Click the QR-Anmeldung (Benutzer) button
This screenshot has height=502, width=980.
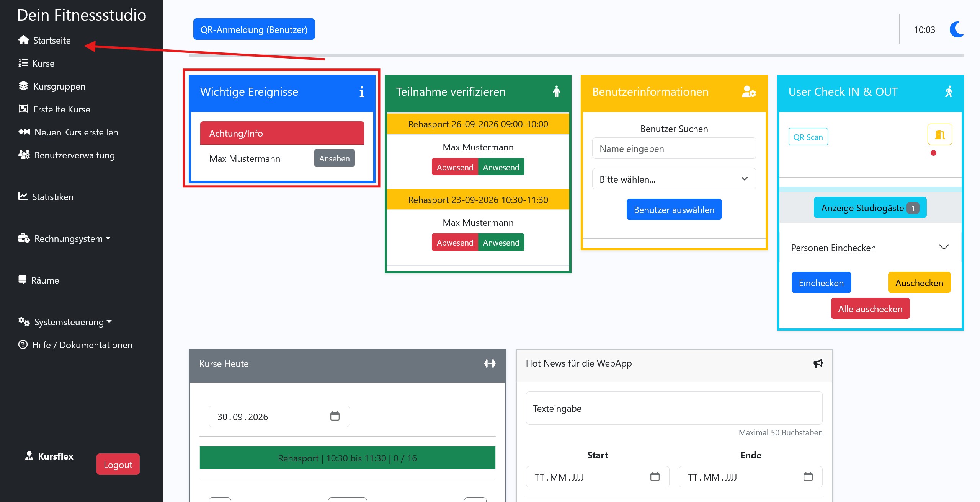[x=254, y=29]
